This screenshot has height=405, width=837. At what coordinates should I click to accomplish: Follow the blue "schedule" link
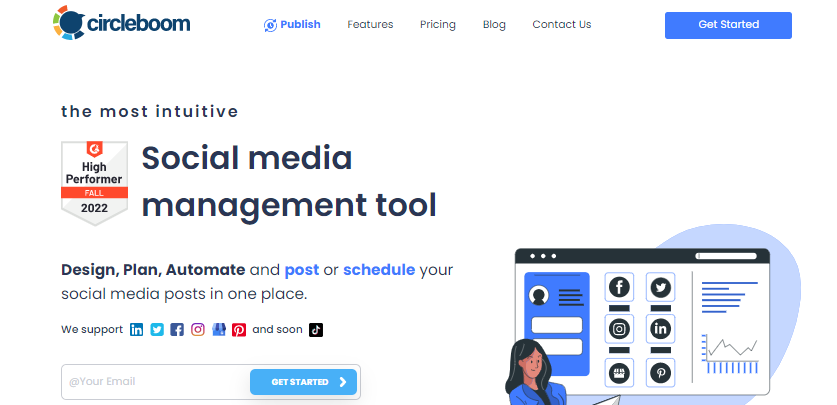click(x=379, y=269)
